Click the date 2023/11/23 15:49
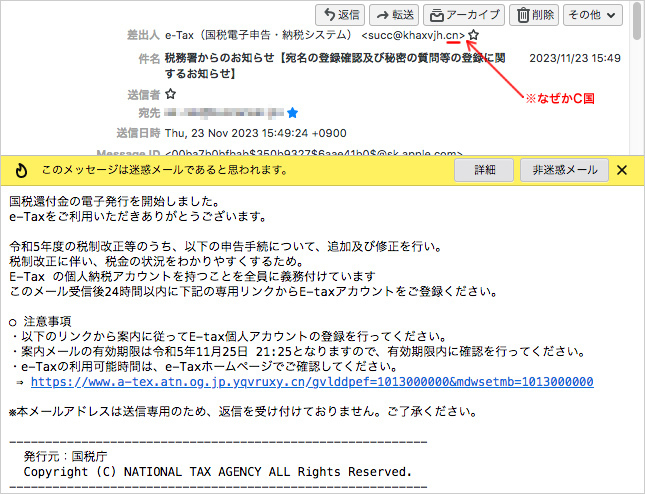This screenshot has width=645, height=494. tap(575, 58)
